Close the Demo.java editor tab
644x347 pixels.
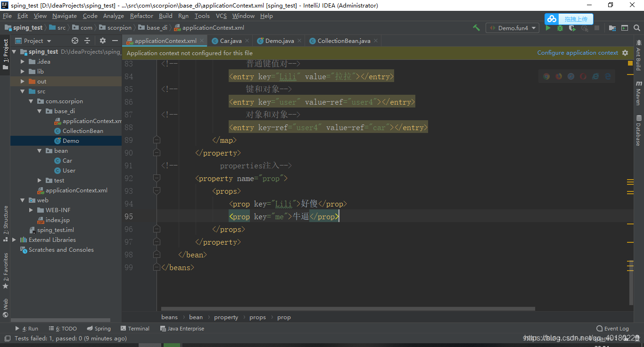(299, 41)
